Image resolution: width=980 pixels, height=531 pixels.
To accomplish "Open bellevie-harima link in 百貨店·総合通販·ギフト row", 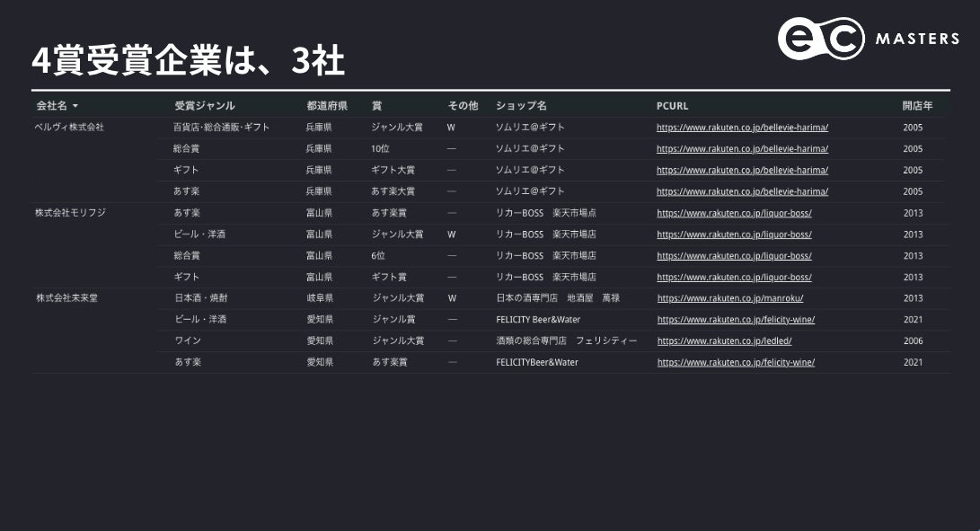I will click(743, 128).
